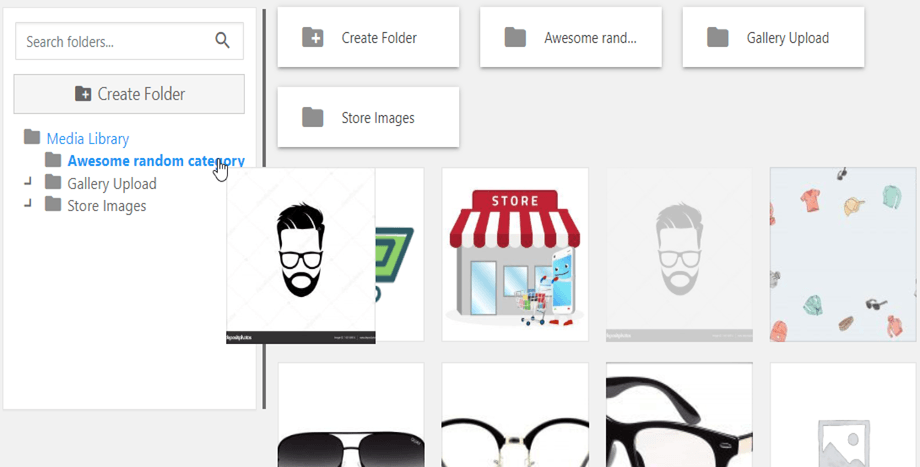Click the folder-plus icon in Create Folder card
Viewport: 920px width, 467px height.
point(313,38)
